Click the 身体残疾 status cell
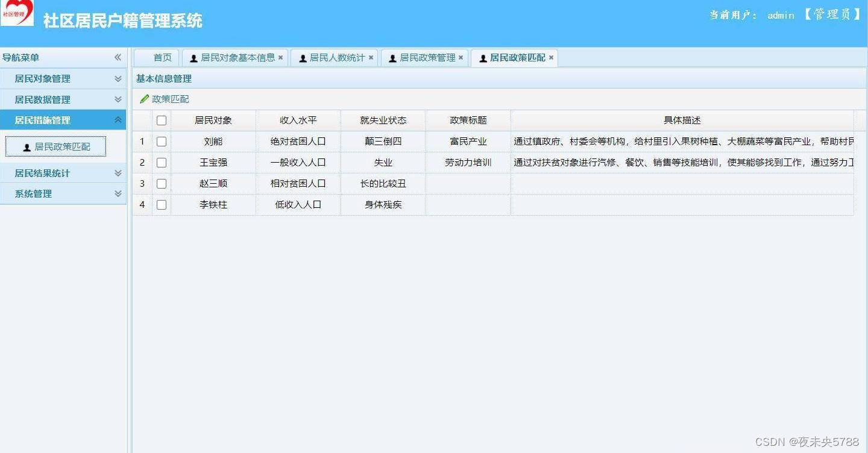This screenshot has width=868, height=453. point(383,205)
